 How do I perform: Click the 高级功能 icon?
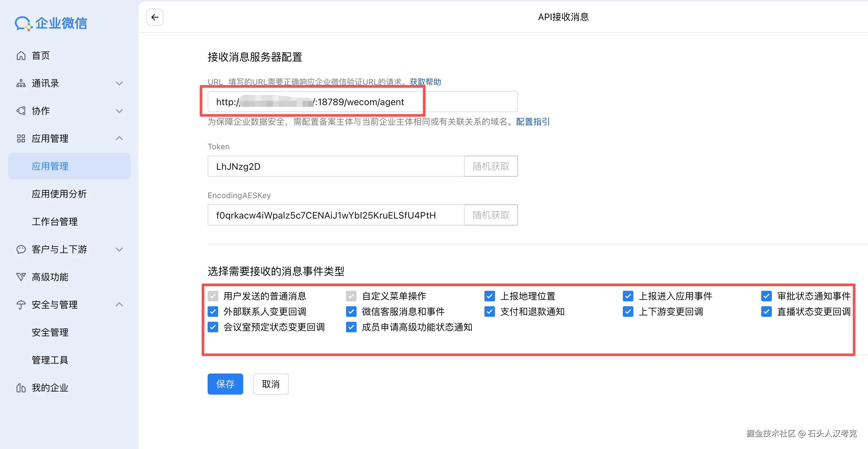click(21, 277)
